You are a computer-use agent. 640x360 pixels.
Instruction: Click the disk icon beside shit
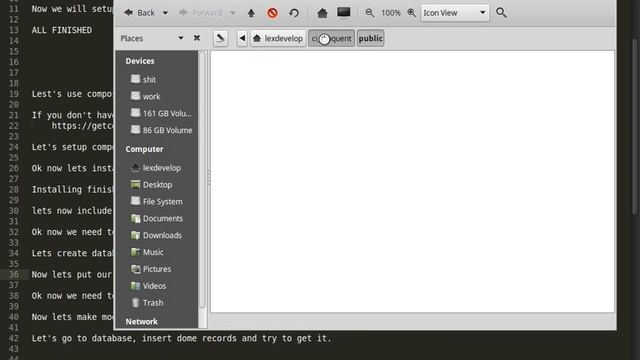coord(135,79)
